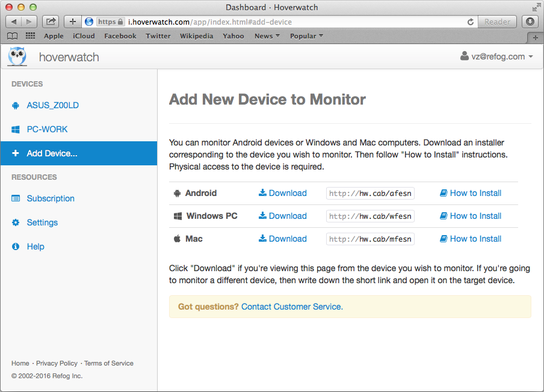Click the "Got questions?" text
The image size is (544, 392).
point(208,307)
